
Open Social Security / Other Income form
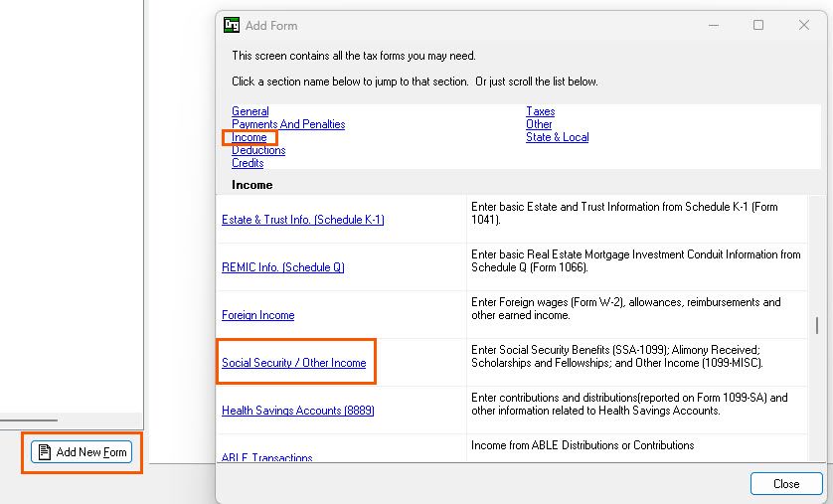point(293,363)
